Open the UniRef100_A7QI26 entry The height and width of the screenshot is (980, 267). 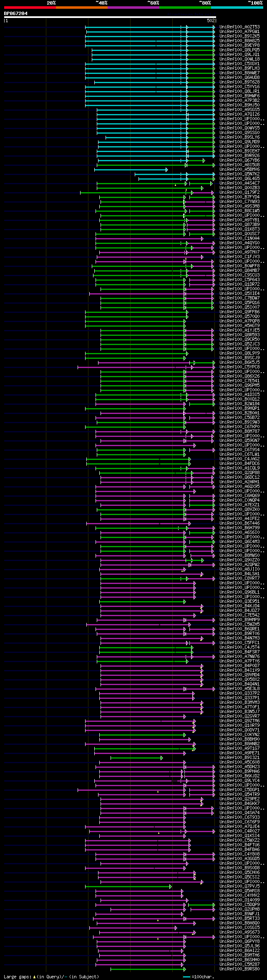239,114
